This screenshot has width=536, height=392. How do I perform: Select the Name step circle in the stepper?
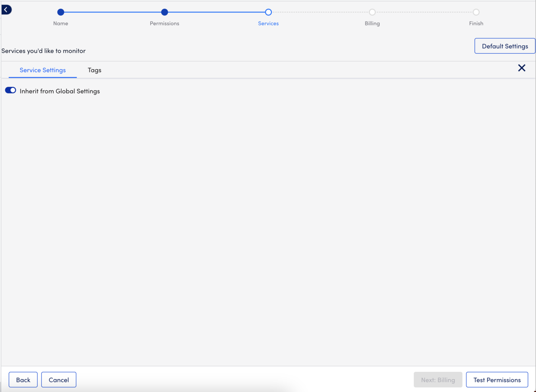coord(60,12)
